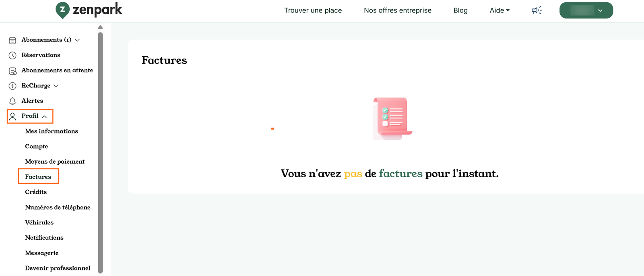The image size is (644, 276).
Task: Select Compte under Profil
Action: [x=36, y=147]
